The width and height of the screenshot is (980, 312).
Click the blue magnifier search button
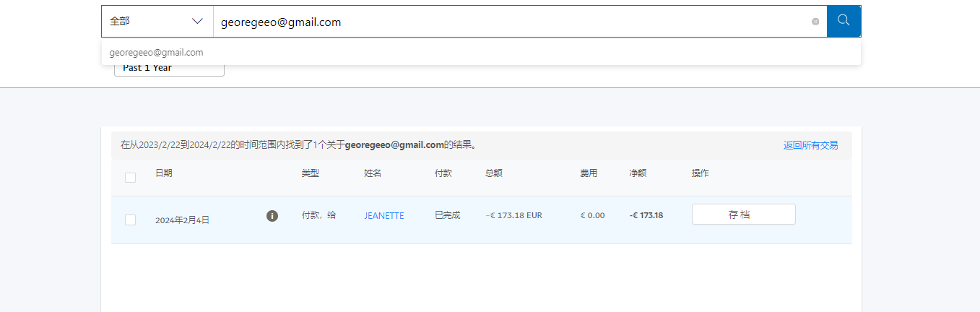coord(844,21)
